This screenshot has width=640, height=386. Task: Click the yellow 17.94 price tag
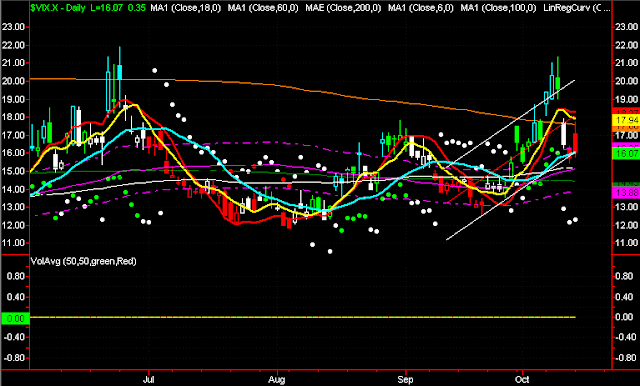[627, 120]
